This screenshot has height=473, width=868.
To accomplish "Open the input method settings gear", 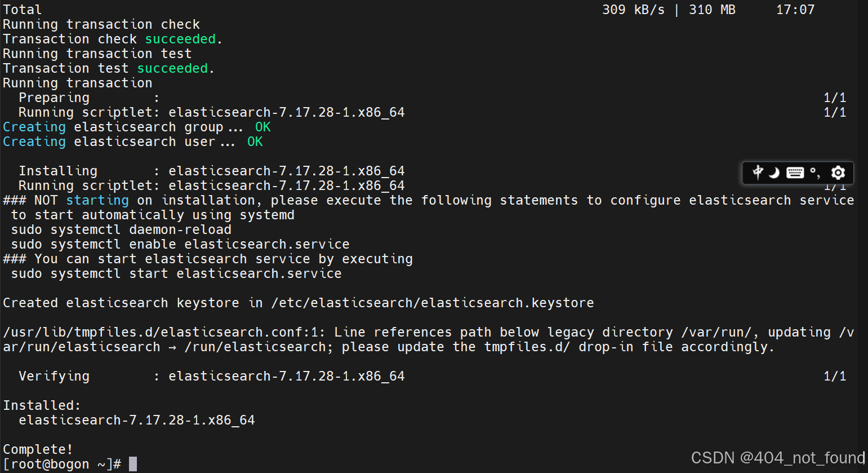I will [838, 173].
